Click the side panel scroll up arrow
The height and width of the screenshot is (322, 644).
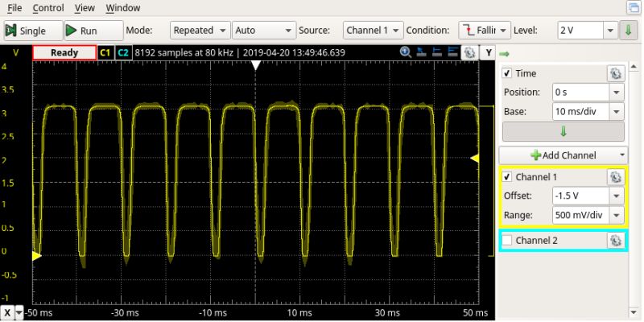634,67
